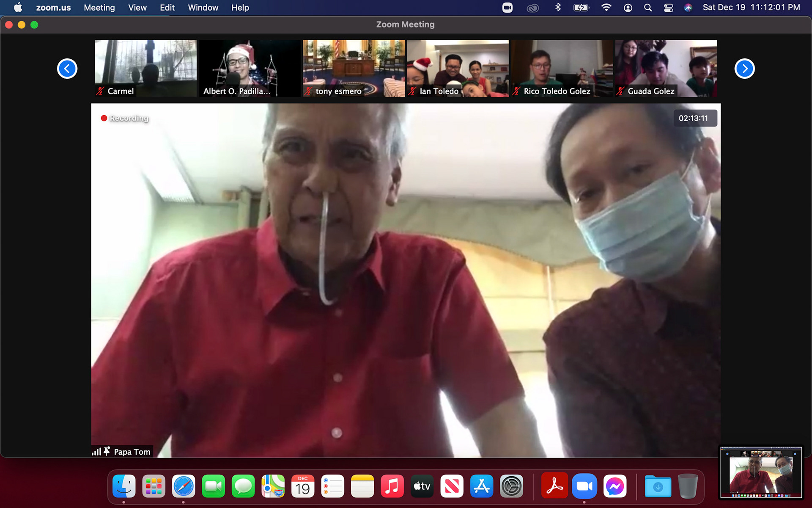Screen dimensions: 812x508
Task: Click the Recording indicator label
Action: (129, 118)
